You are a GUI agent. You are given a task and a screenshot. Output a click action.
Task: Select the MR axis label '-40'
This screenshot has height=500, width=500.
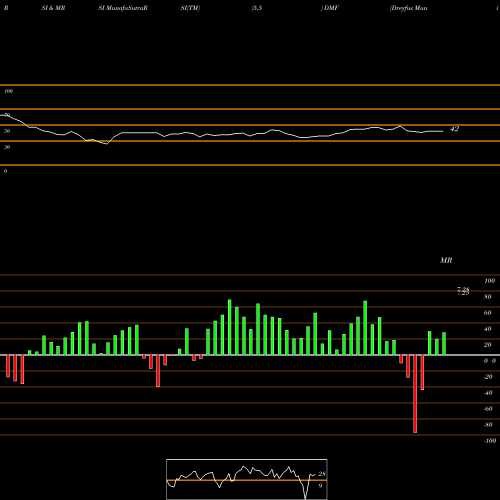488,393
